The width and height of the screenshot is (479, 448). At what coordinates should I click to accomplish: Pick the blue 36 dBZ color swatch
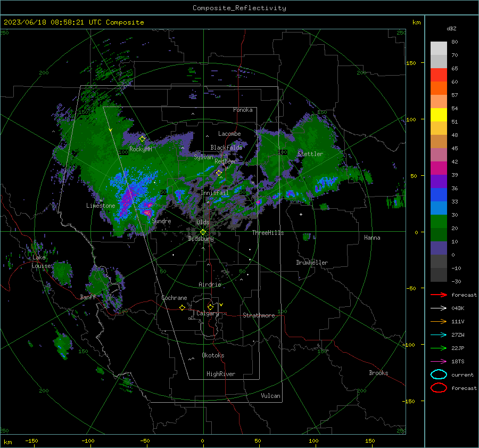[x=439, y=194]
